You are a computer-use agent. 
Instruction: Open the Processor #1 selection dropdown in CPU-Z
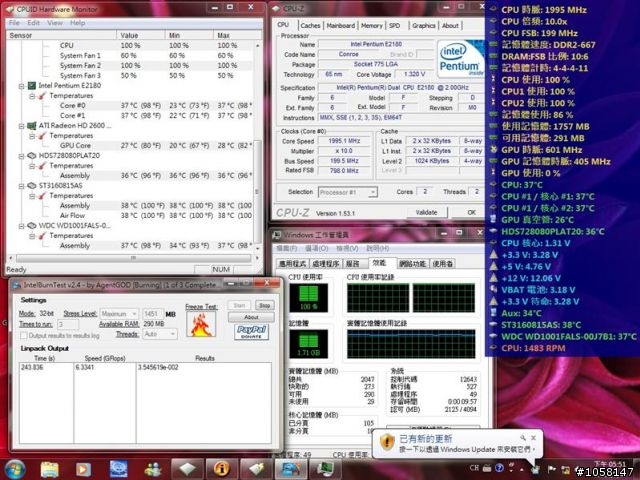[348, 192]
